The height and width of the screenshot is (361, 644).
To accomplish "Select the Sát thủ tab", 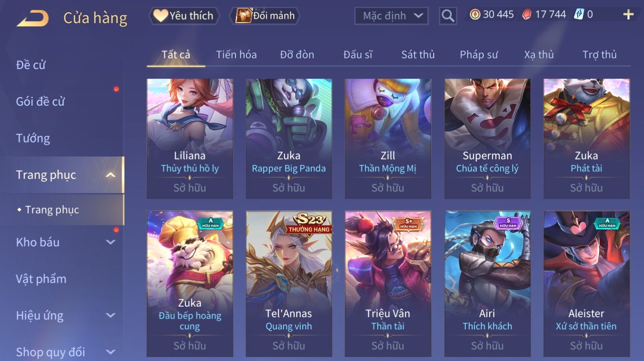I will 418,55.
